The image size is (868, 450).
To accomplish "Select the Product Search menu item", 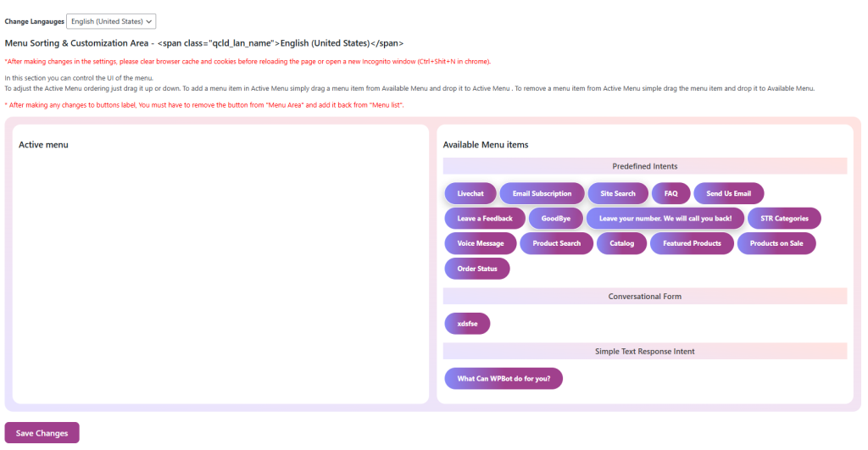I will tap(556, 243).
